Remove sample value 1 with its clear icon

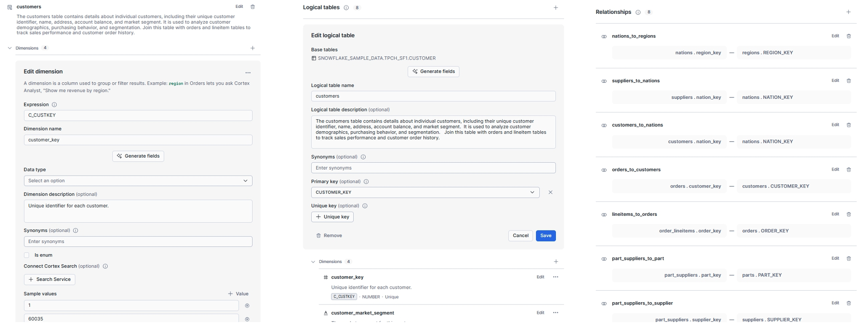pyautogui.click(x=247, y=305)
